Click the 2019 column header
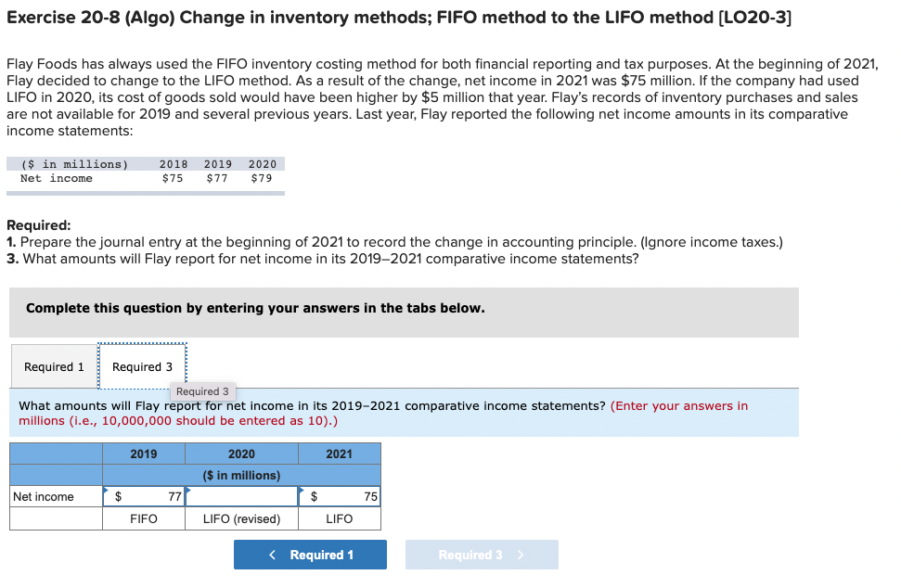This screenshot has width=901, height=588. point(144,453)
